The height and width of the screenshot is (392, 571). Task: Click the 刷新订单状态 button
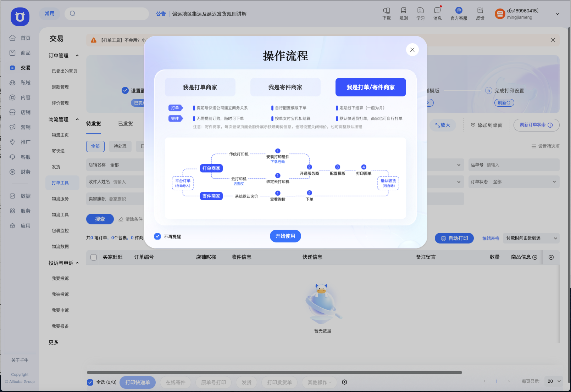pos(536,125)
